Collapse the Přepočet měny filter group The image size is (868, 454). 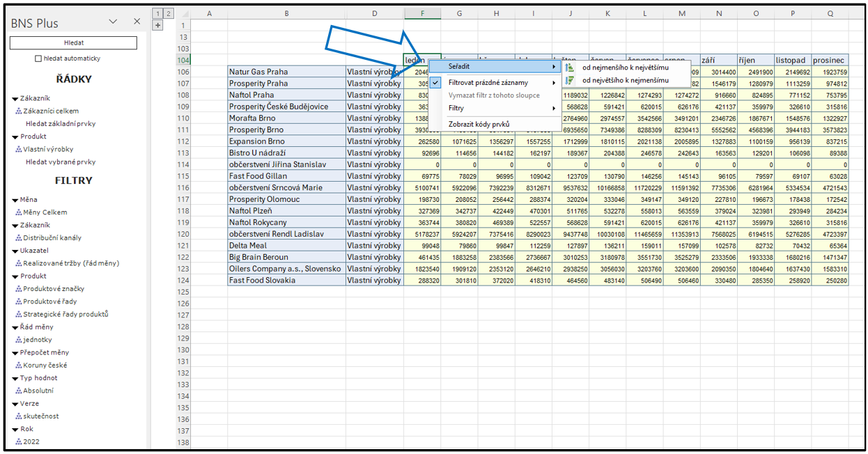(15, 352)
